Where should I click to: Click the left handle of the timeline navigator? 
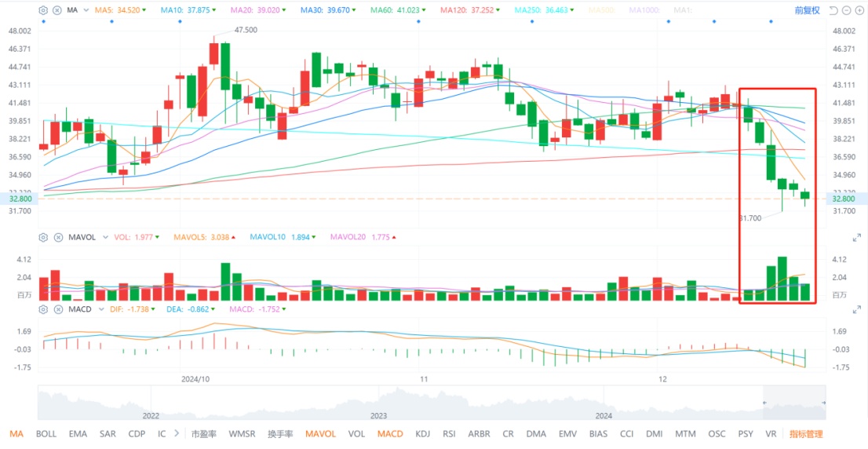(x=764, y=403)
